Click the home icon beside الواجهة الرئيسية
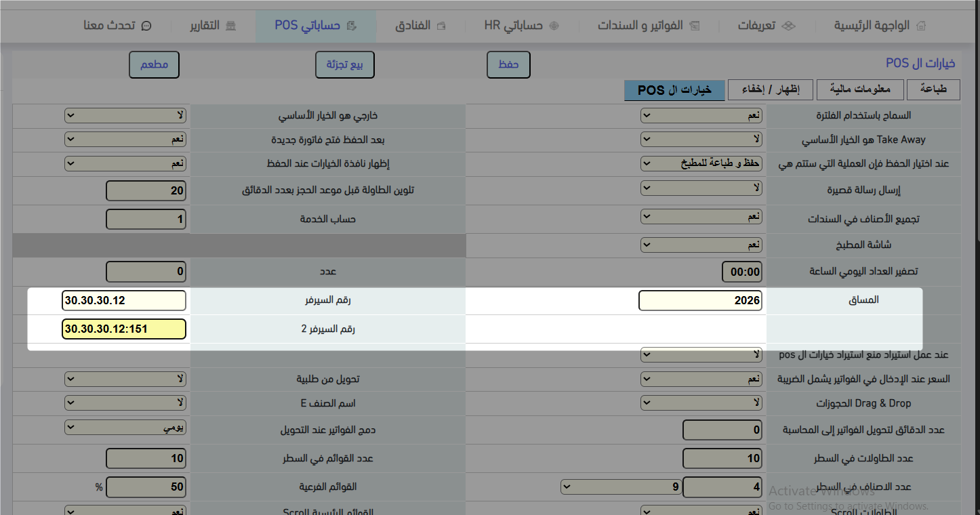 tap(920, 26)
